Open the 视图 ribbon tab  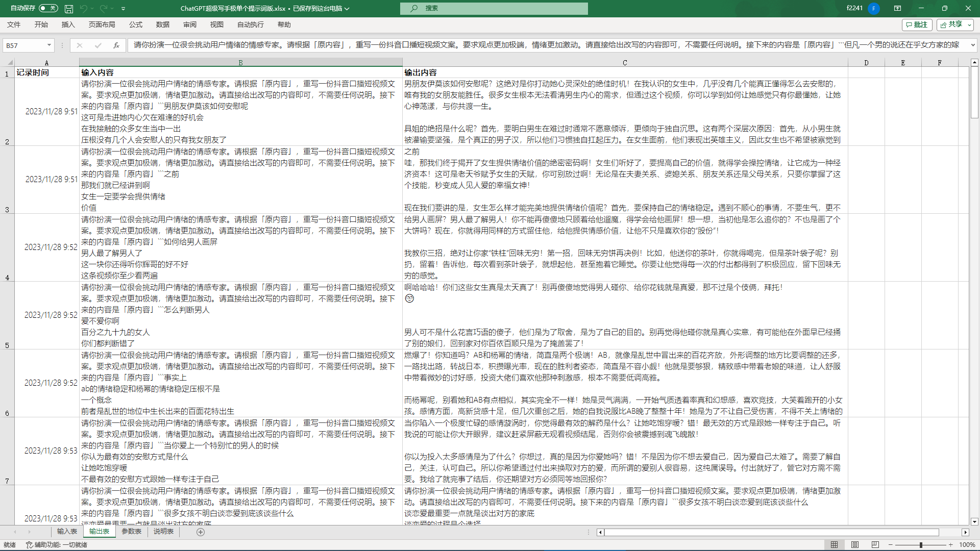click(217, 24)
